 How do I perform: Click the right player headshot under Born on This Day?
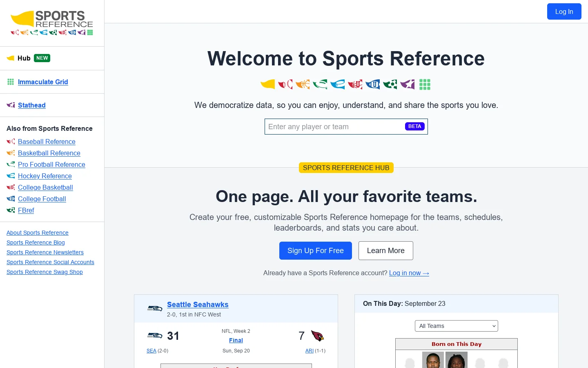457,360
